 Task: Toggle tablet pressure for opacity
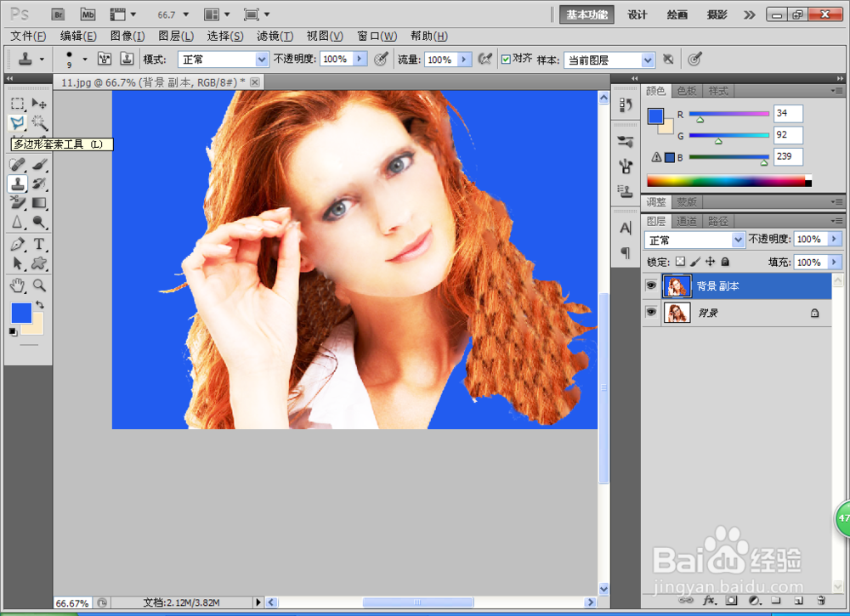[x=381, y=59]
